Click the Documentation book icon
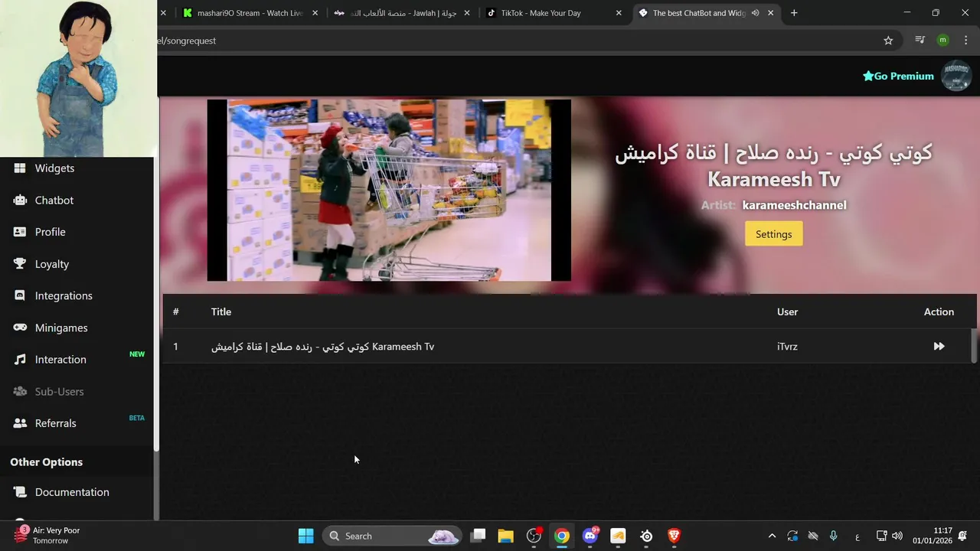This screenshot has height=551, width=980. (x=20, y=492)
